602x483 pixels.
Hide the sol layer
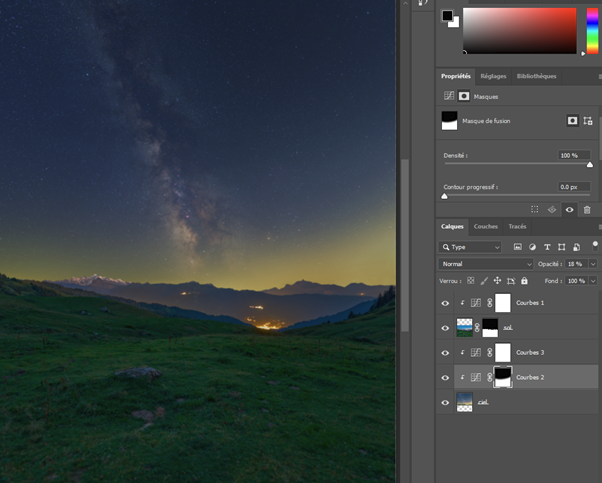click(445, 328)
